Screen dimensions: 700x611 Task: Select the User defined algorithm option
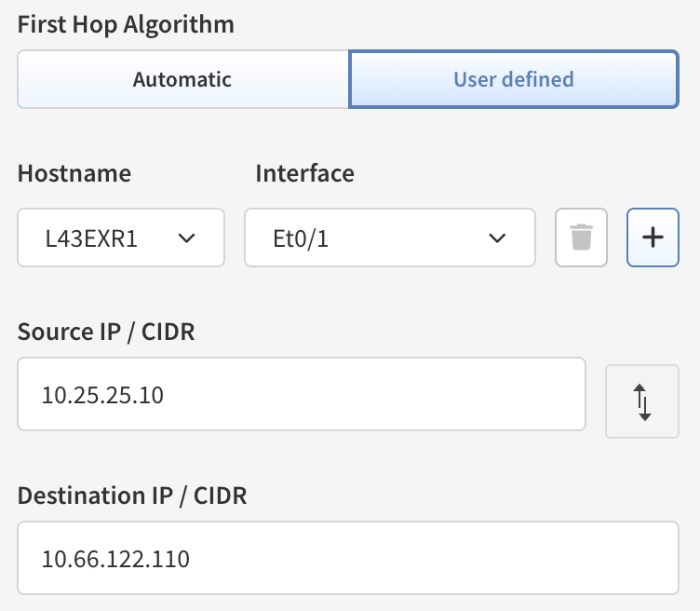514,79
